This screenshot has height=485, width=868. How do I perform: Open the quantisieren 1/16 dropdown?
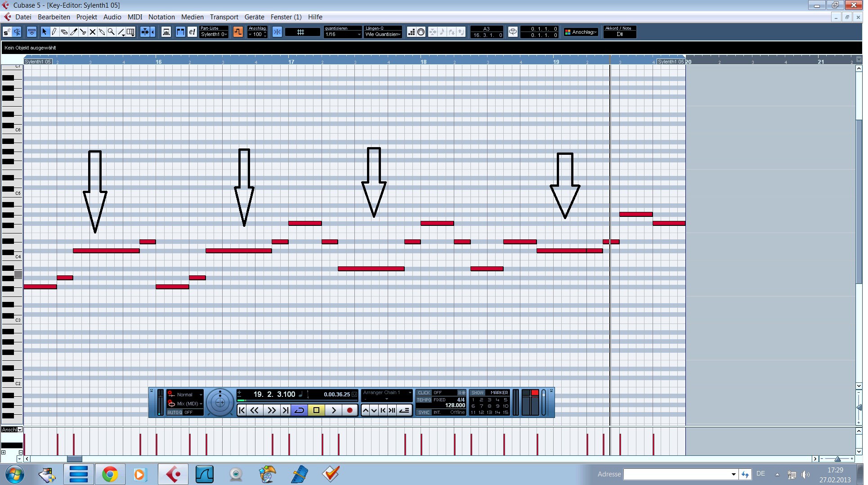coord(343,34)
